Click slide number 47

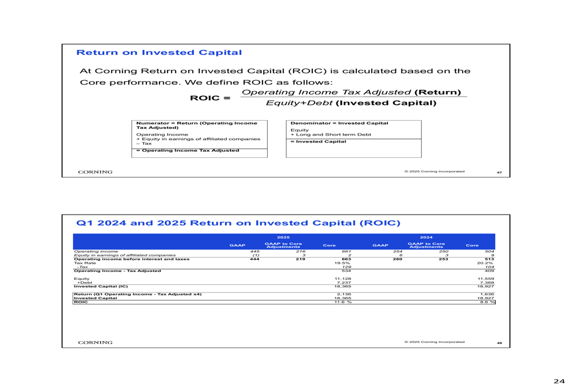499,172
